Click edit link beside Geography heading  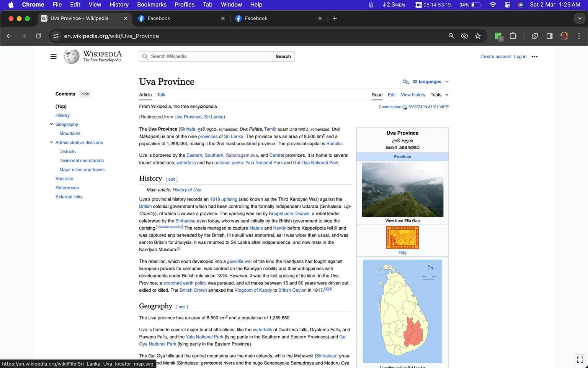click(182, 307)
